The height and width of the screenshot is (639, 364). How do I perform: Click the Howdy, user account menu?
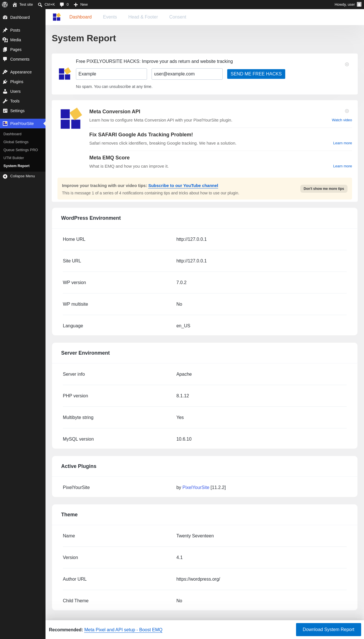[348, 5]
